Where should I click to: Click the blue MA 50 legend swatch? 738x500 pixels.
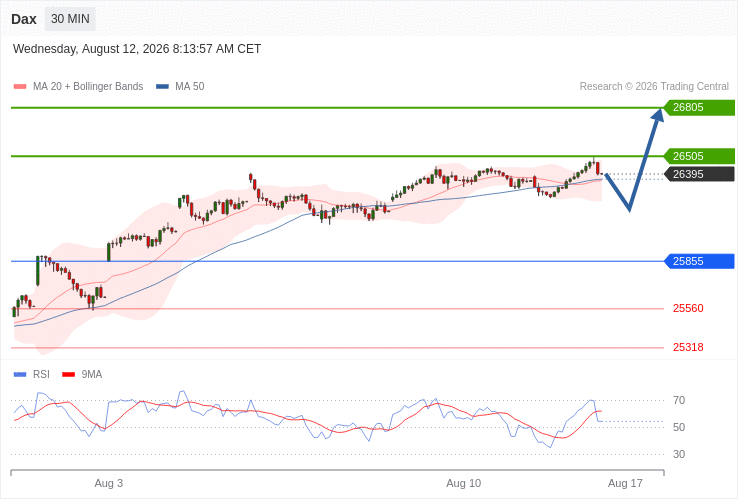point(162,87)
